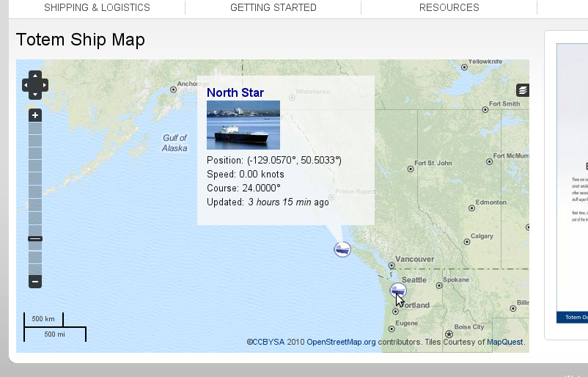This screenshot has height=377, width=588.
Task: Visit the OpenStreetMap.org link
Action: pyautogui.click(x=341, y=342)
